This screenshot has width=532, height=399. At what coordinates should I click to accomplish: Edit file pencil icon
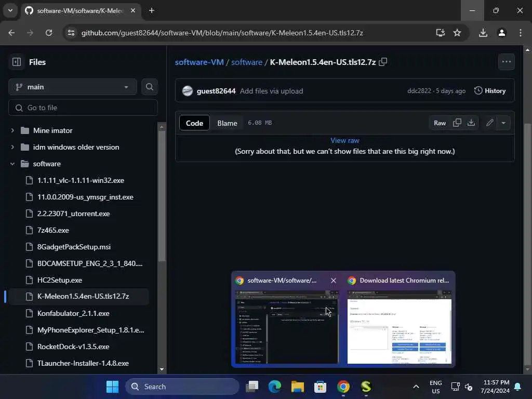point(489,123)
